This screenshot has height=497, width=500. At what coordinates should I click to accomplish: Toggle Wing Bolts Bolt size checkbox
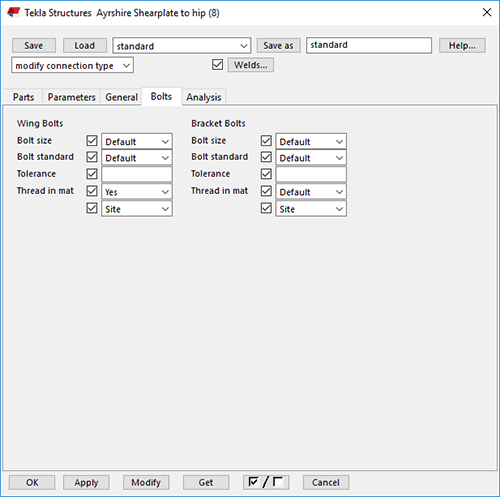click(x=92, y=141)
